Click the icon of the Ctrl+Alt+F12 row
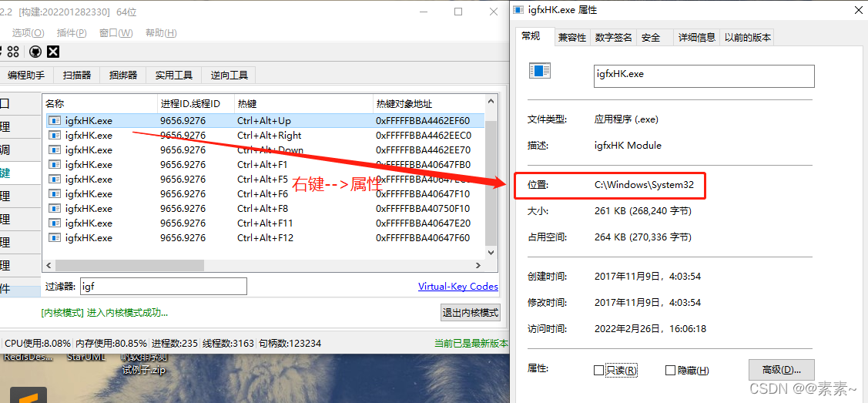This screenshot has width=868, height=403. 55,238
